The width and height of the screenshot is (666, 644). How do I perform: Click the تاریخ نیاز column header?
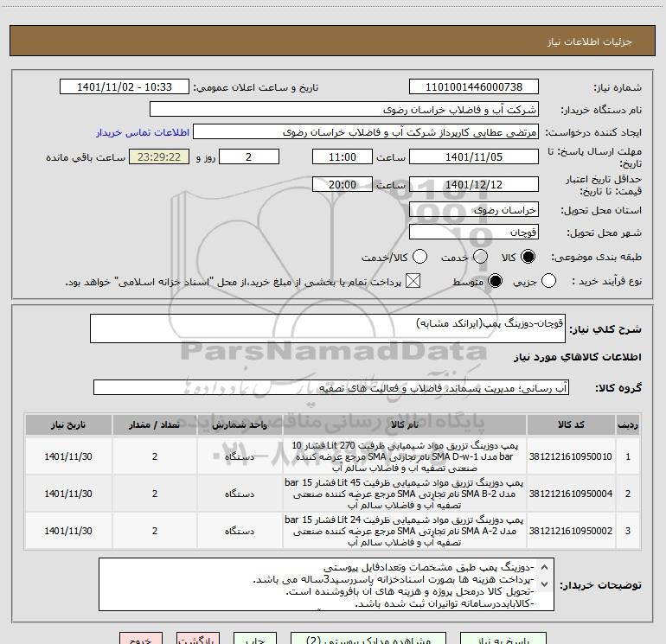(x=68, y=425)
